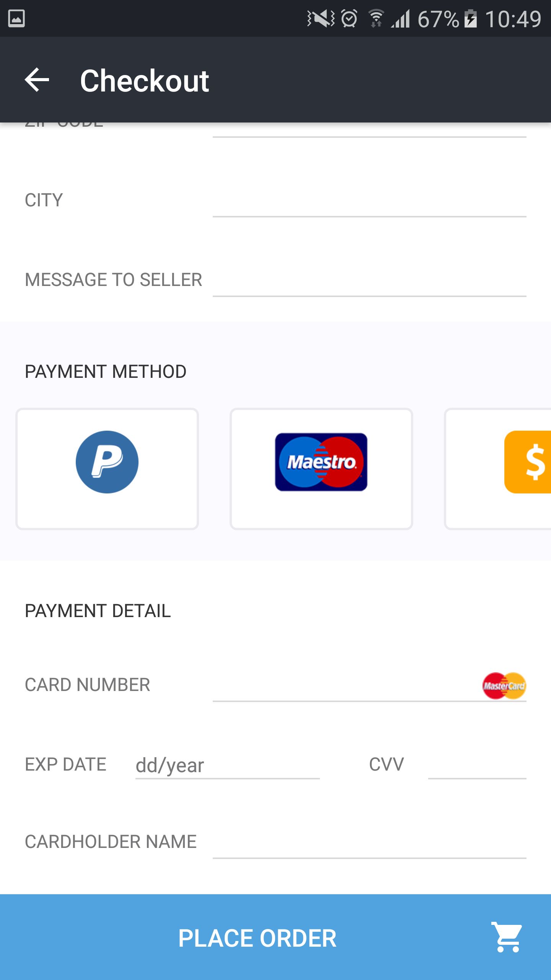
Task: Choose the Maestro payment option
Action: (321, 469)
